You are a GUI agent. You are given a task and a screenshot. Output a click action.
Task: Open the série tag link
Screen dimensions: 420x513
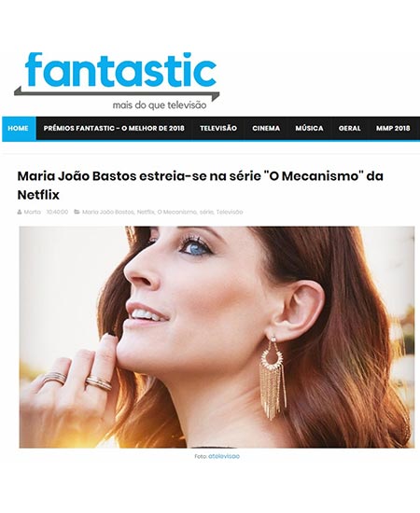206,212
